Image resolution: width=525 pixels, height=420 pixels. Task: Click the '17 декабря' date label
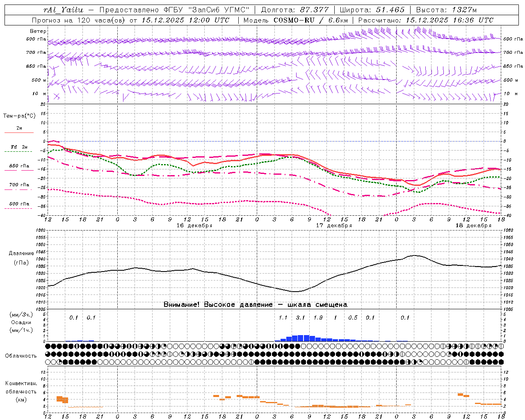click(334, 226)
